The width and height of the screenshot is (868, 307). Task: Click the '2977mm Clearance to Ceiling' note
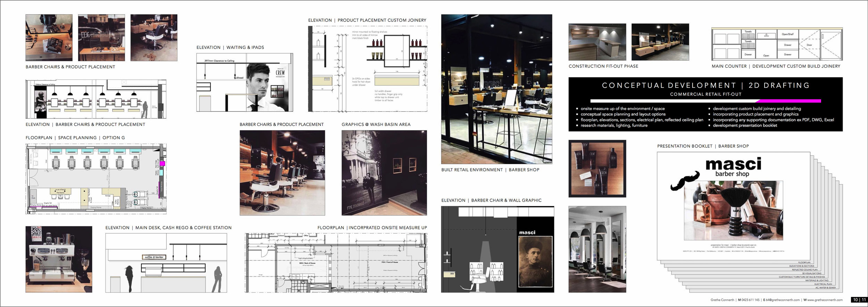[219, 61]
